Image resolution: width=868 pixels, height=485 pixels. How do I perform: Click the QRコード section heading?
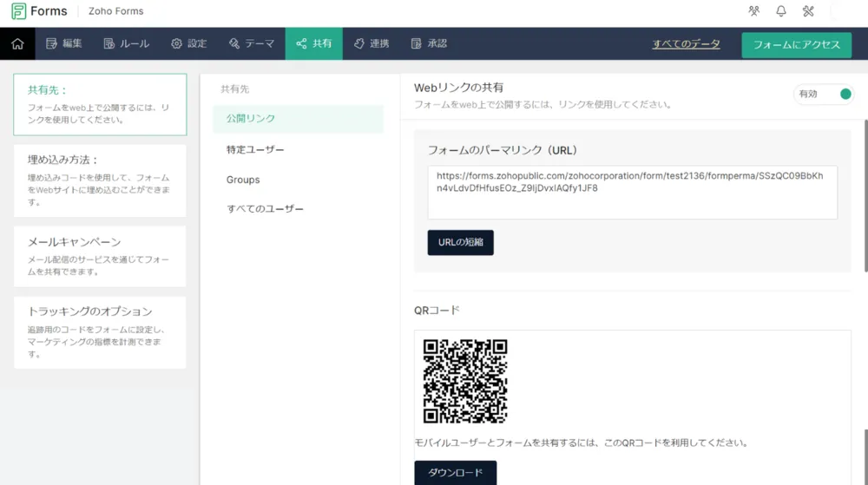tap(437, 311)
